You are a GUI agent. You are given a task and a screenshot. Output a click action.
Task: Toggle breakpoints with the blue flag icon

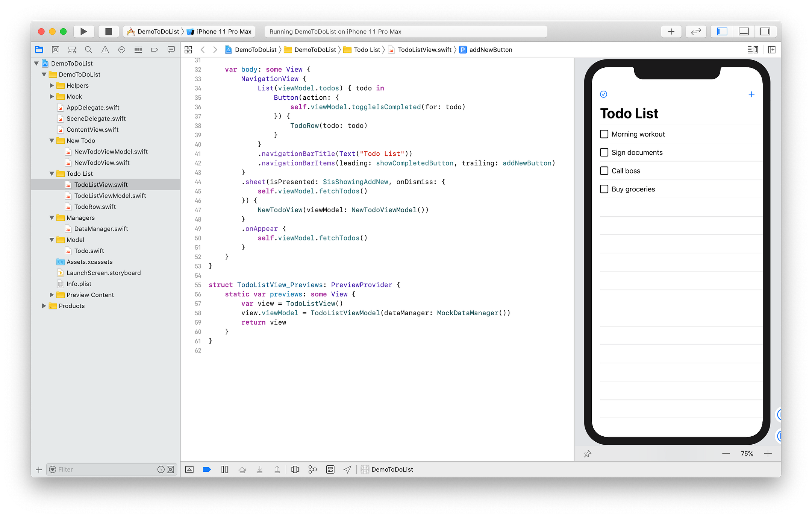206,469
